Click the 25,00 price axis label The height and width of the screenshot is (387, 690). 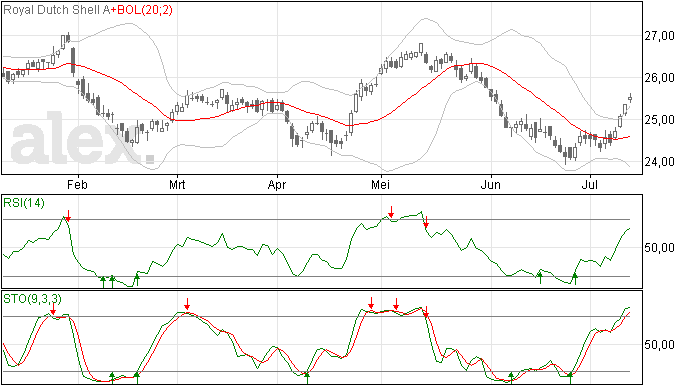660,120
